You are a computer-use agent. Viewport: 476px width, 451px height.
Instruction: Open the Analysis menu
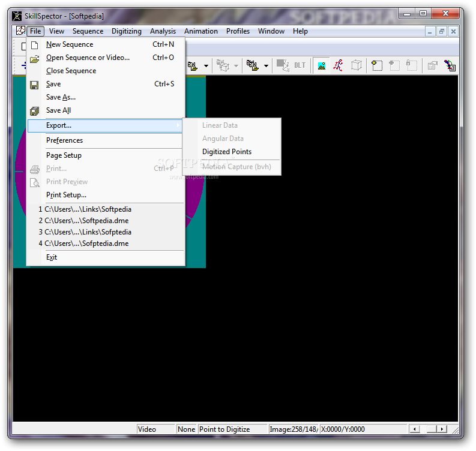coord(163,31)
